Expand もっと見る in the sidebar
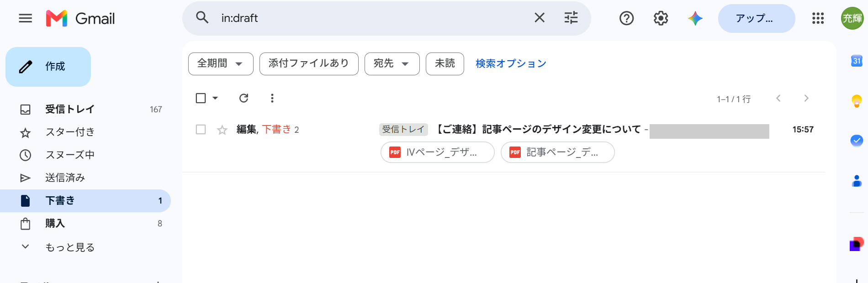This screenshot has width=868, height=283. tap(69, 247)
